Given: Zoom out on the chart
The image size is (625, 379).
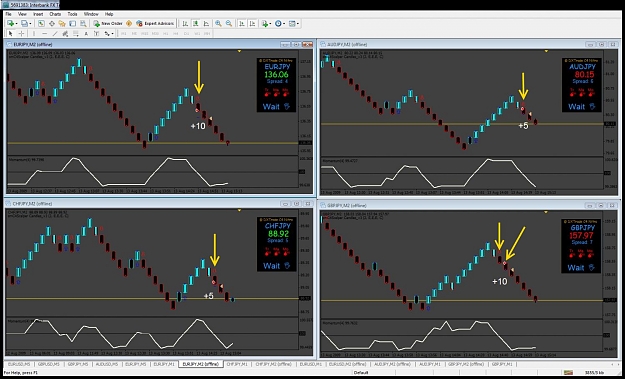Looking at the screenshot, I should pyautogui.click(x=229, y=24).
